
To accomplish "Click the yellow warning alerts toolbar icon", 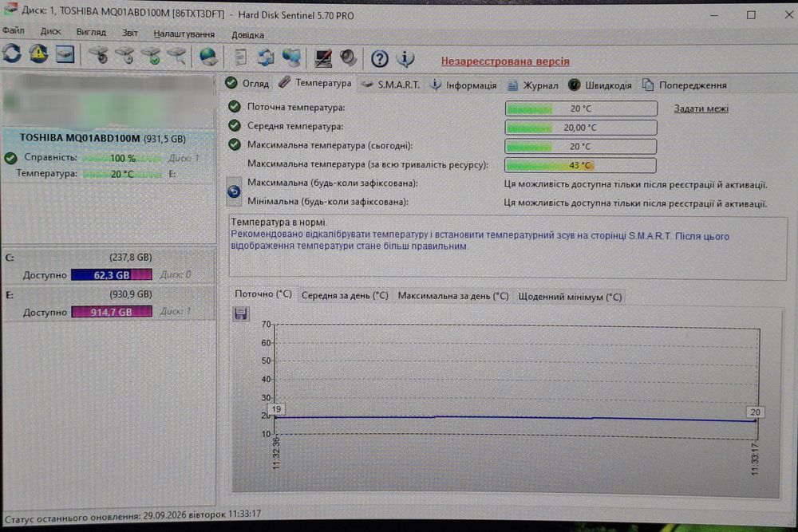I will [x=38, y=54].
